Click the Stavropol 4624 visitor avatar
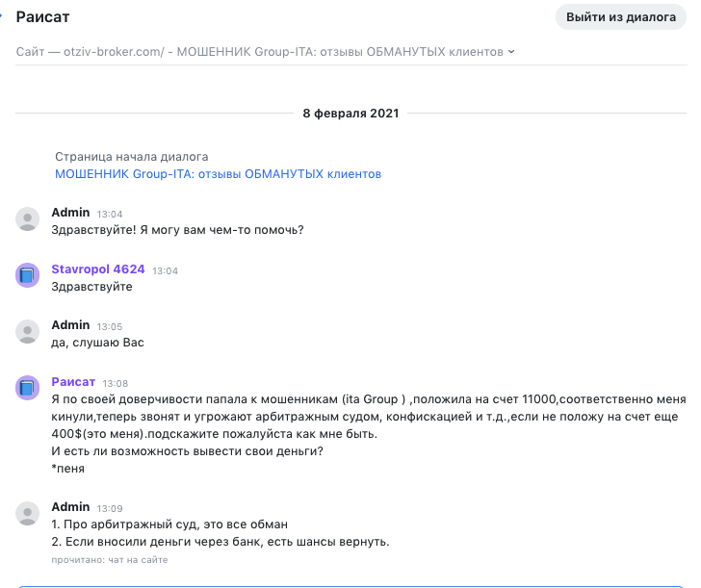701x588 pixels. coord(27,275)
